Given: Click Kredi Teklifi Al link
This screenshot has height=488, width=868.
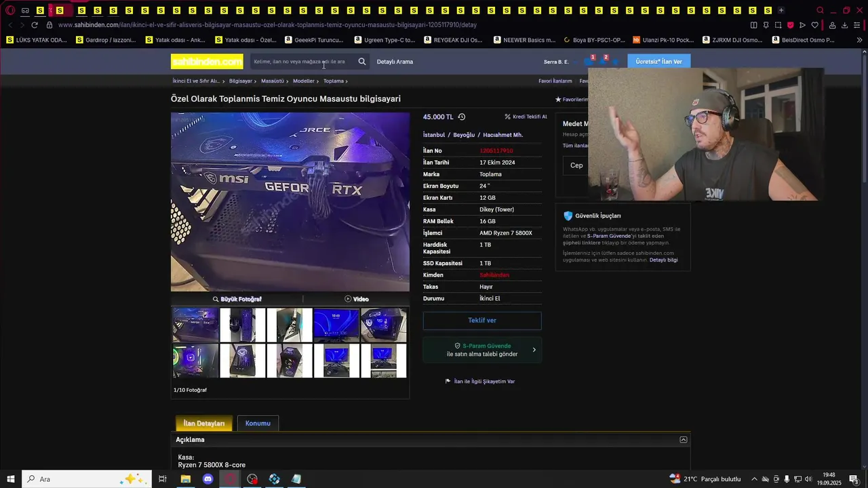Looking at the screenshot, I should pos(526,117).
